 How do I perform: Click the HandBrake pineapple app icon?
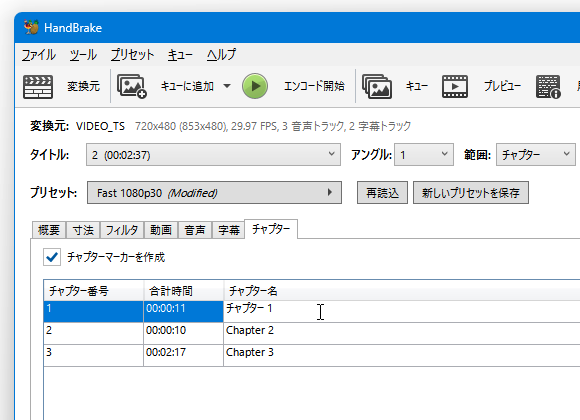click(x=31, y=27)
